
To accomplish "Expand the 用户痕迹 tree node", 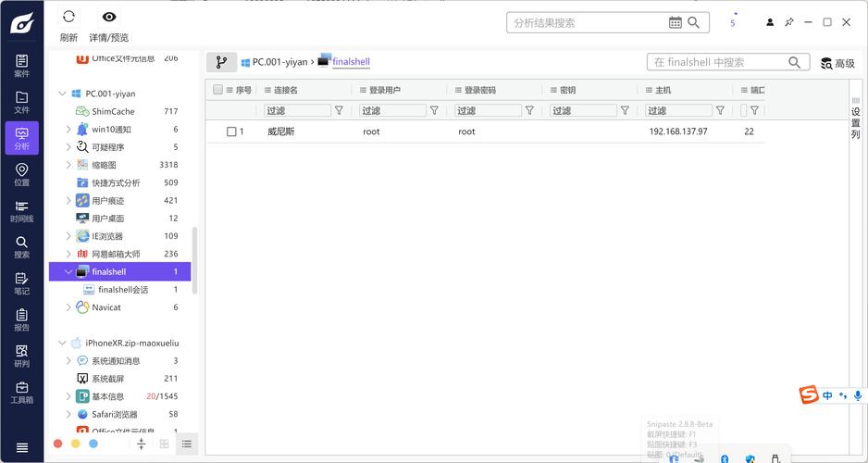I will [x=68, y=201].
